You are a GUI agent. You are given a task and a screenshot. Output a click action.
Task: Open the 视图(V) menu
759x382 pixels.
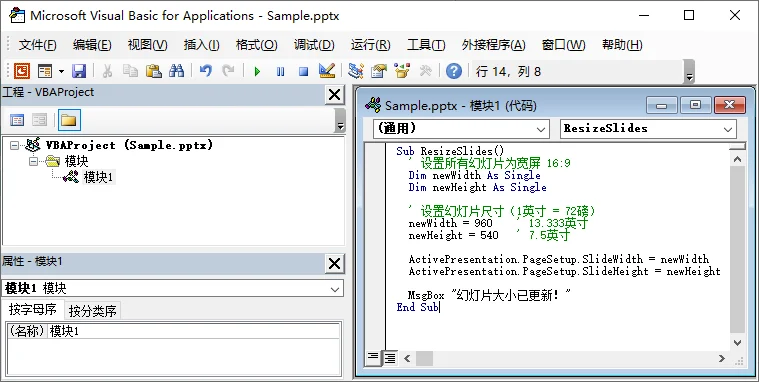(x=147, y=45)
